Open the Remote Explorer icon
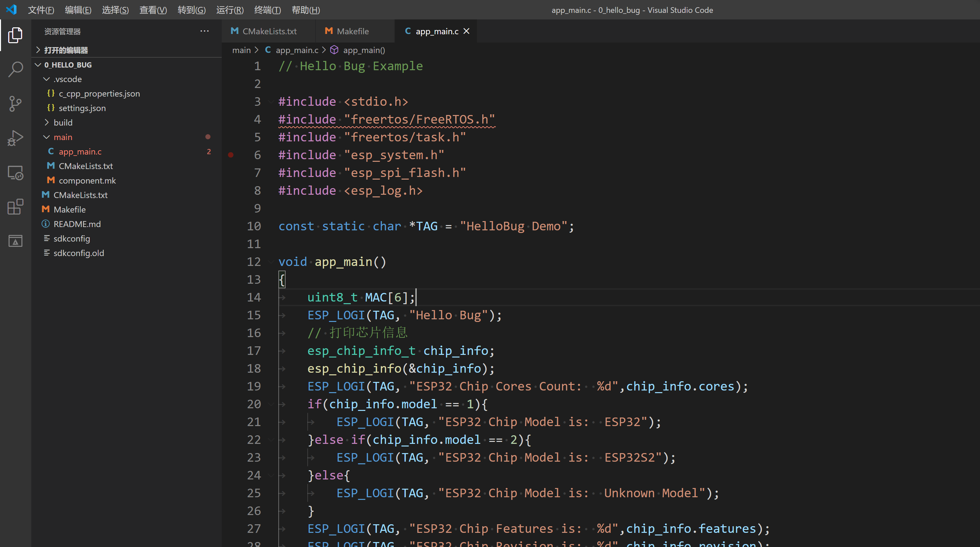The image size is (980, 547). pyautogui.click(x=15, y=172)
